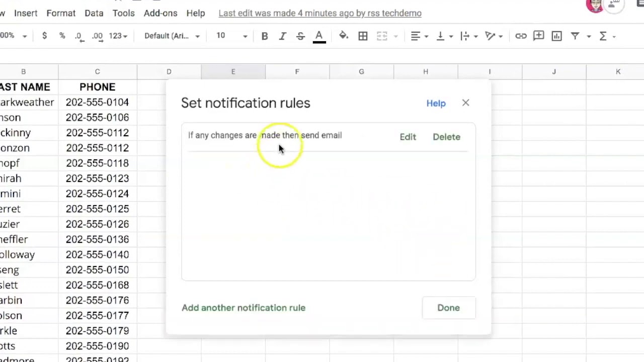Image resolution: width=644 pixels, height=362 pixels.
Task: Open the fill color bucket
Action: coord(344,36)
